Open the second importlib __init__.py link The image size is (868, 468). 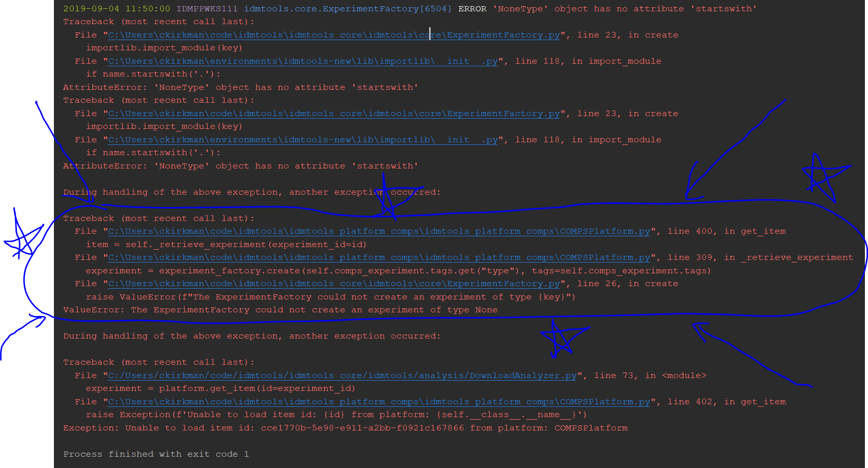point(302,139)
